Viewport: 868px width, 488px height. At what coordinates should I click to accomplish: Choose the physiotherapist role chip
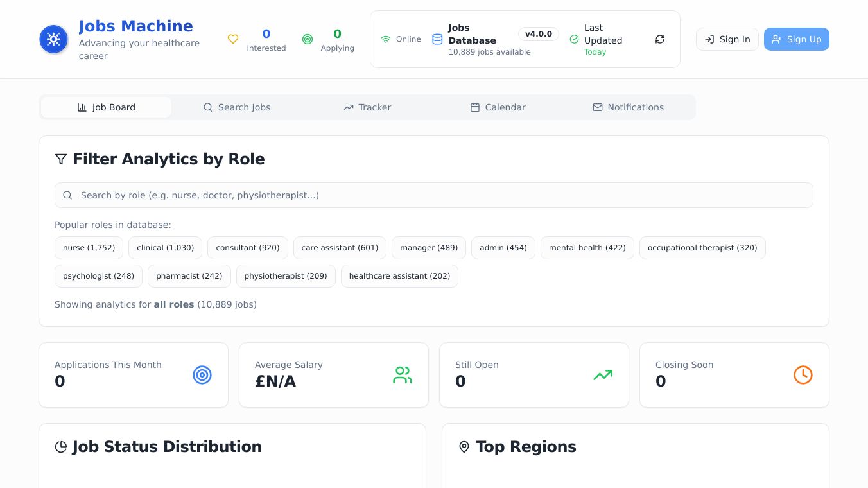286,276
